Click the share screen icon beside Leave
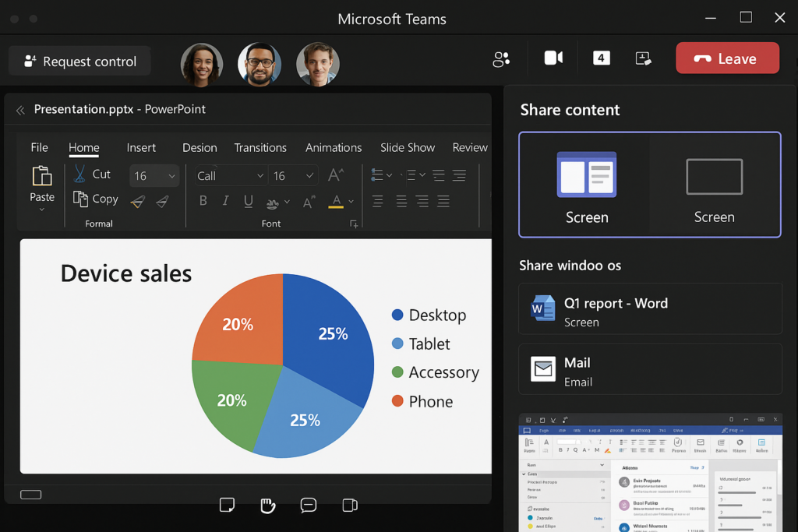The height and width of the screenshot is (532, 798). [643, 58]
